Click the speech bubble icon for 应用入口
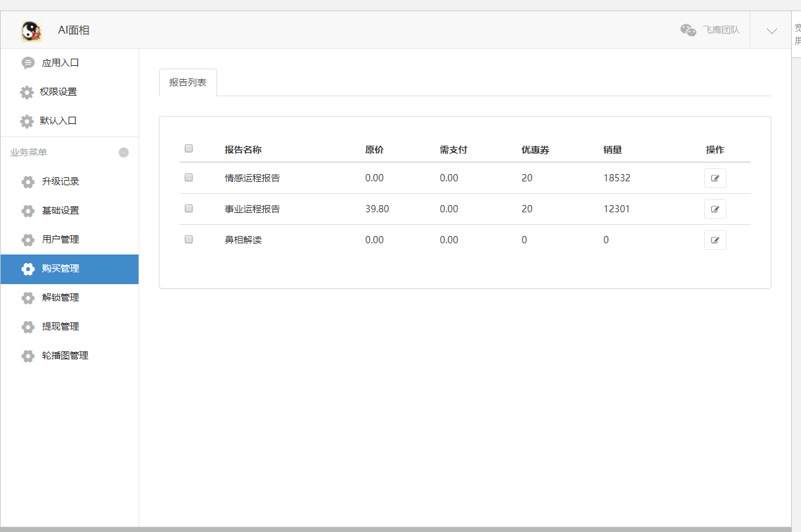The height and width of the screenshot is (532, 801). pos(28,63)
